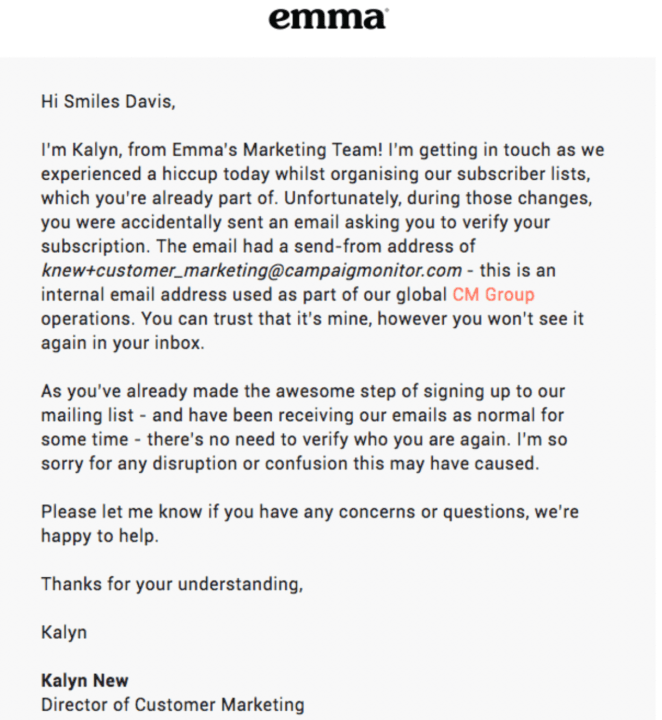Click "some time - there's no need" line
This screenshot has width=662, height=720.
coord(304,440)
